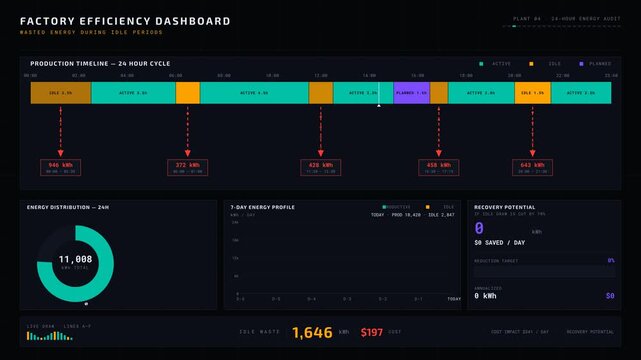Click the Live Draw mini bar chart

coord(49,336)
